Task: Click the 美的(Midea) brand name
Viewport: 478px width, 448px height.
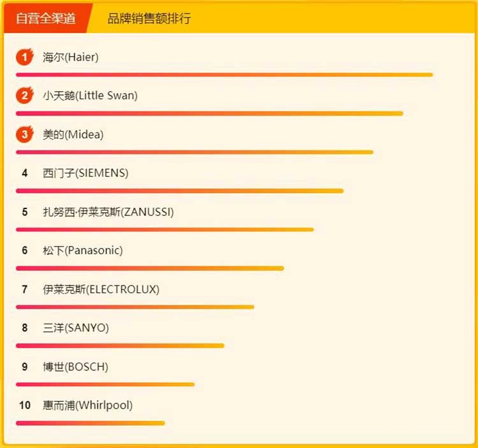Action: (73, 134)
